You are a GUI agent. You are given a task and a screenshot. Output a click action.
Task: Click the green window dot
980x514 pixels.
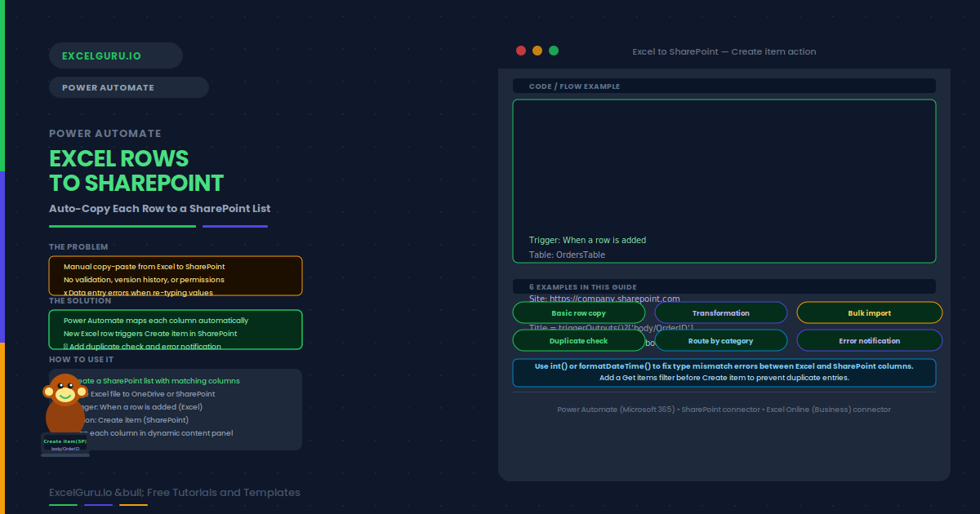click(554, 51)
